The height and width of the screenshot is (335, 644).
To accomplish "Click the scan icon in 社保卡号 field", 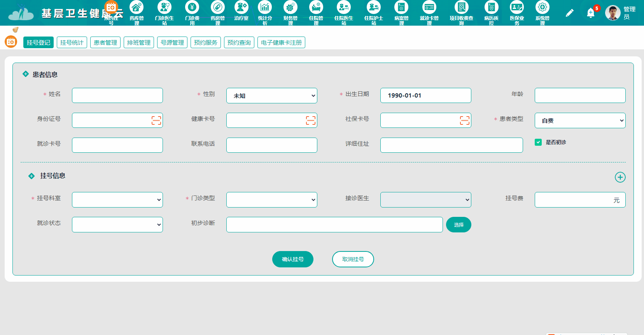I will click(x=465, y=120).
